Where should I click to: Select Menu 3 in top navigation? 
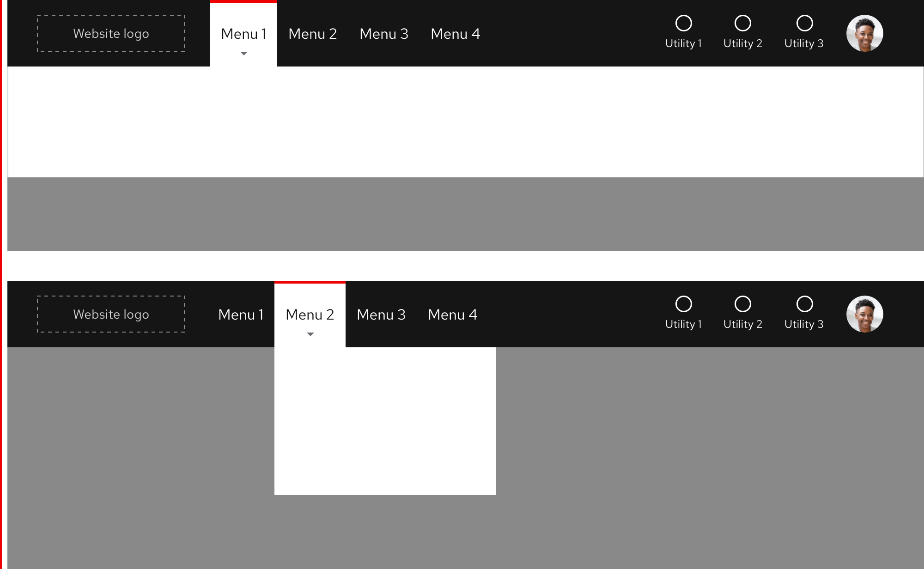[x=383, y=34]
